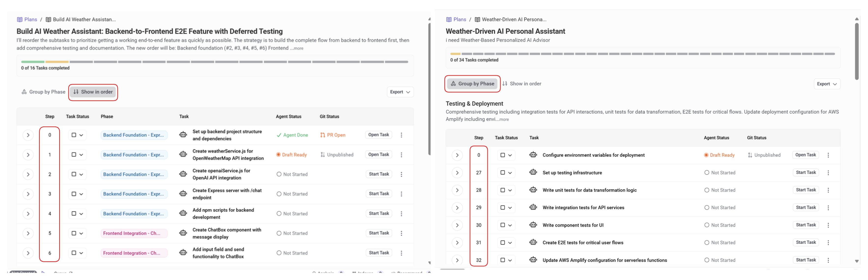The width and height of the screenshot is (868, 280).
Task: Click robot icon beside 'Create ChatBox component' task
Action: pyautogui.click(x=183, y=233)
